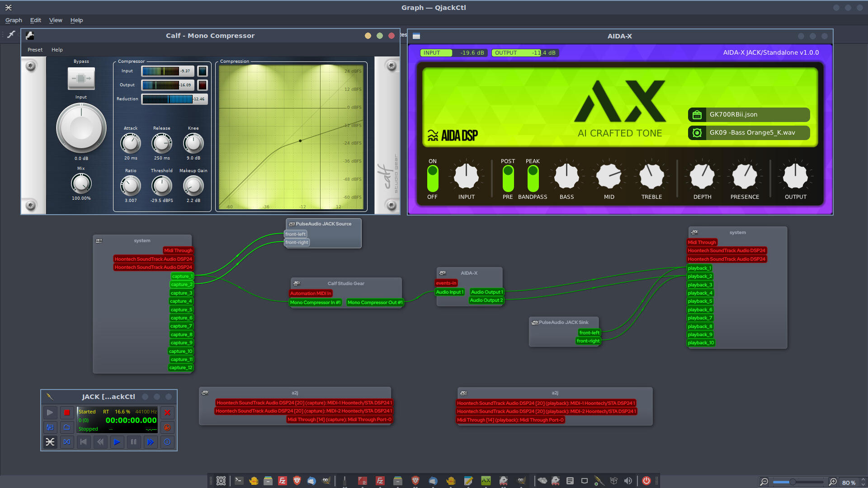Click the Ratio knob in Calf Compressor

click(131, 186)
